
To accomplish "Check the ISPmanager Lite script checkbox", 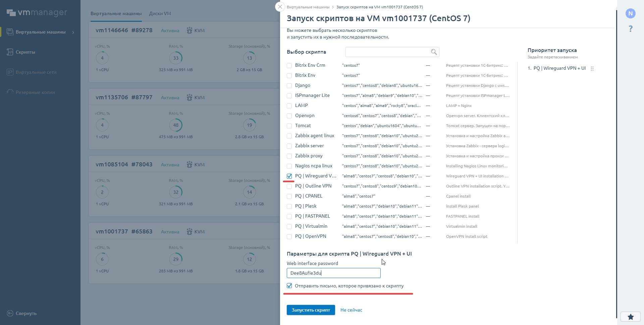I will 289,96.
